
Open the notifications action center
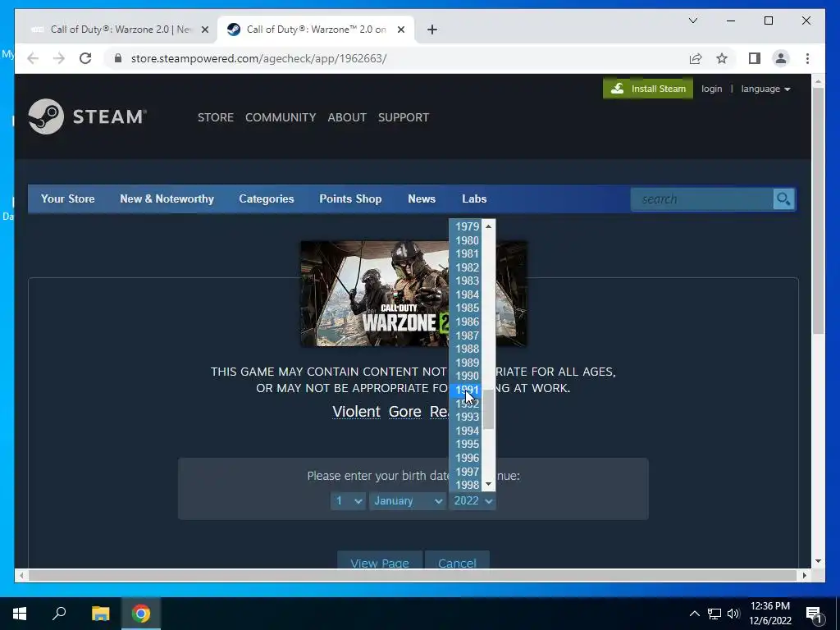click(814, 614)
